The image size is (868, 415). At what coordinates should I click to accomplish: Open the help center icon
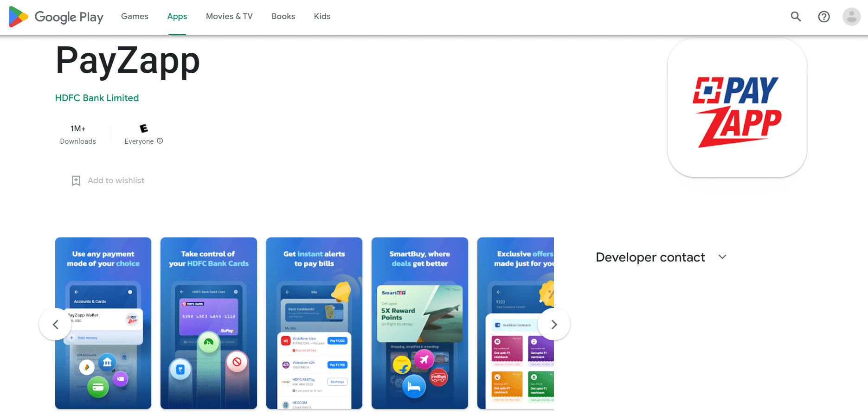(824, 17)
